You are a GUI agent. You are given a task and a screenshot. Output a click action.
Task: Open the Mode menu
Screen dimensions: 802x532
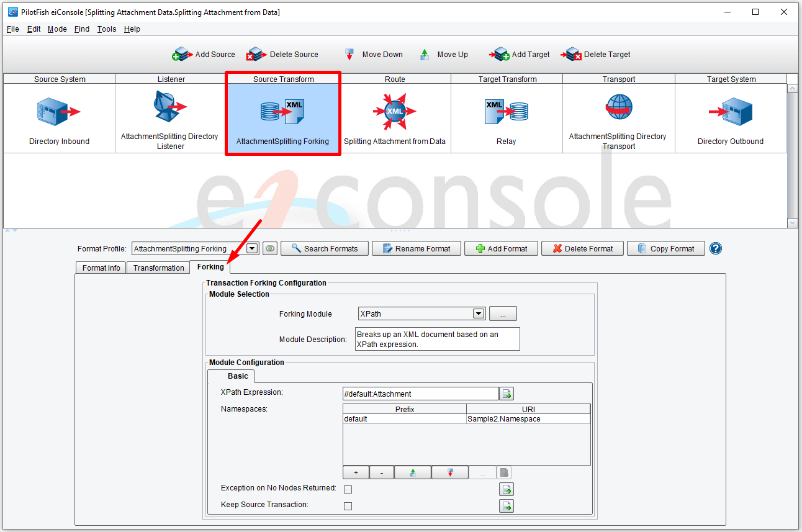pos(57,29)
